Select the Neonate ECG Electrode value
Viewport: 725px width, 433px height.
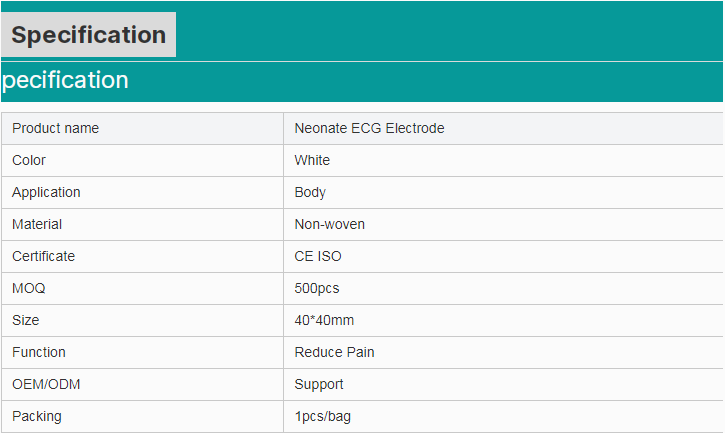[x=369, y=128]
